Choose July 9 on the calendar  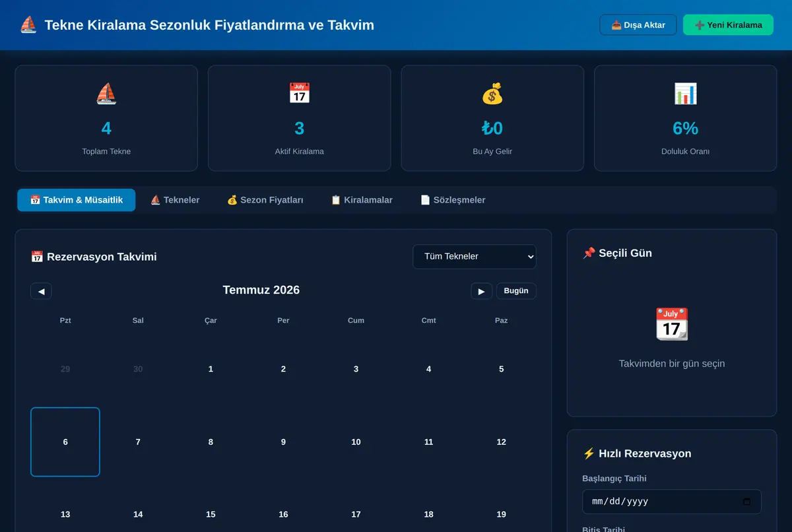[283, 442]
